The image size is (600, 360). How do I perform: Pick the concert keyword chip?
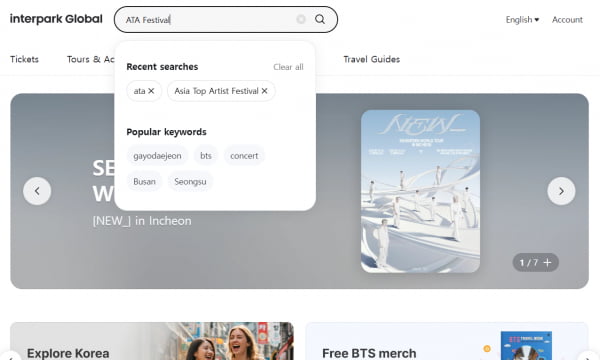pyautogui.click(x=244, y=156)
